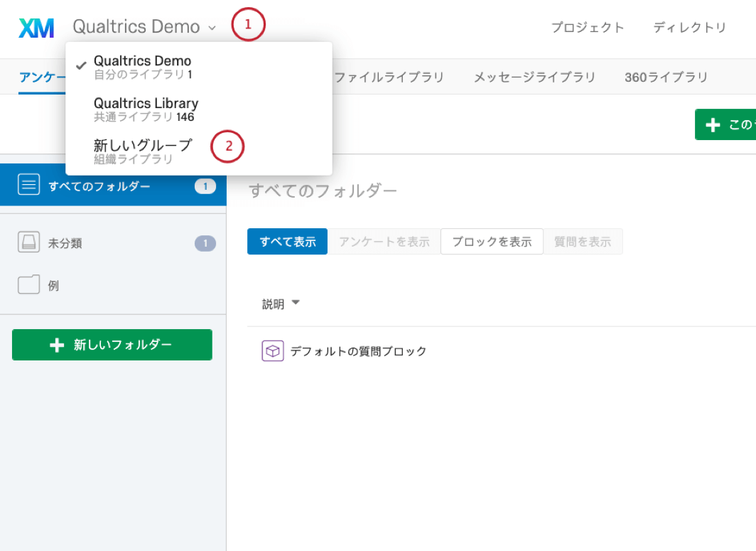Open the 未分類 folder
Image resolution: width=756 pixels, height=551 pixels.
click(x=113, y=242)
